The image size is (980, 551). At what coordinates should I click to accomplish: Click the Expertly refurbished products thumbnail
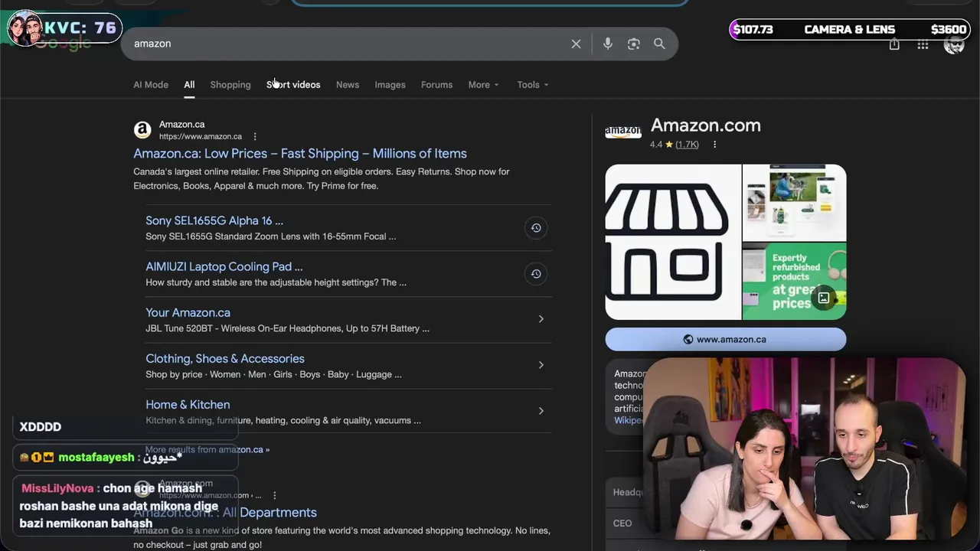pyautogui.click(x=795, y=282)
